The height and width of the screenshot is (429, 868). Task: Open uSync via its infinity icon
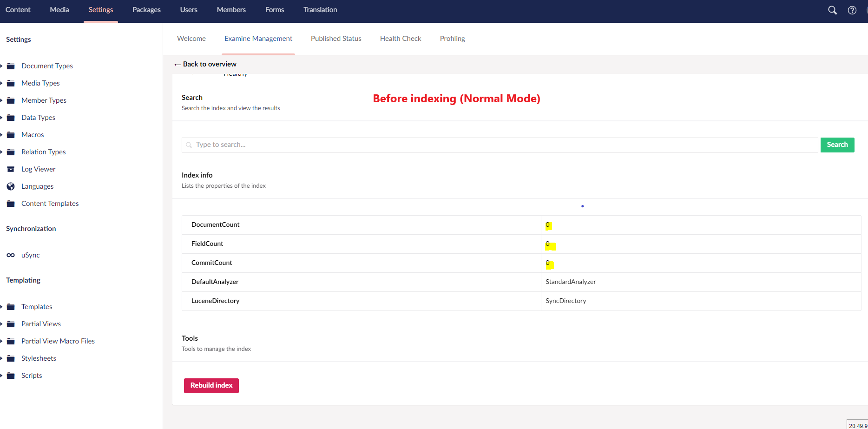11,255
